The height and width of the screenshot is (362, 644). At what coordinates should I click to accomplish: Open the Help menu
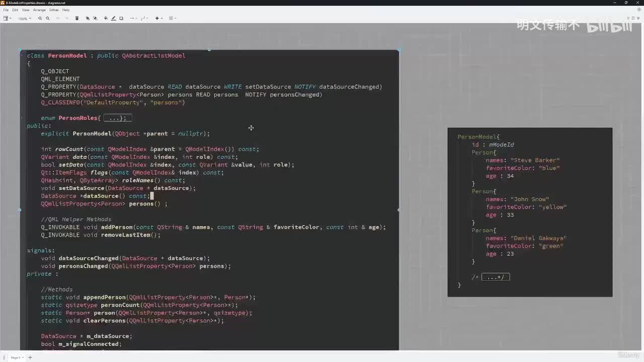coord(66,10)
